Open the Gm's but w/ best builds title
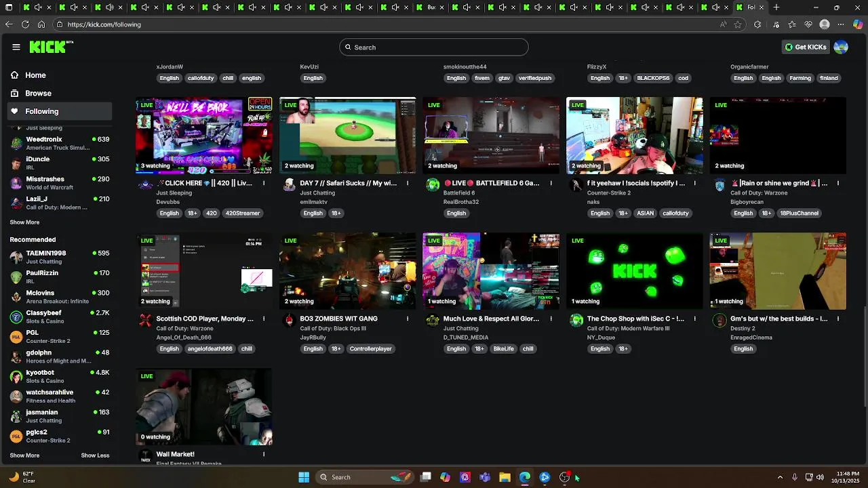 [779, 319]
